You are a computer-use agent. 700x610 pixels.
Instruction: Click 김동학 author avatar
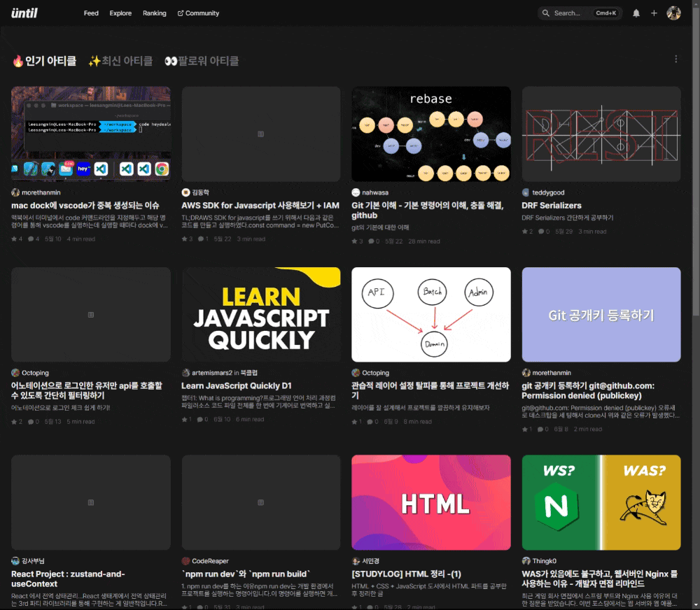click(185, 192)
